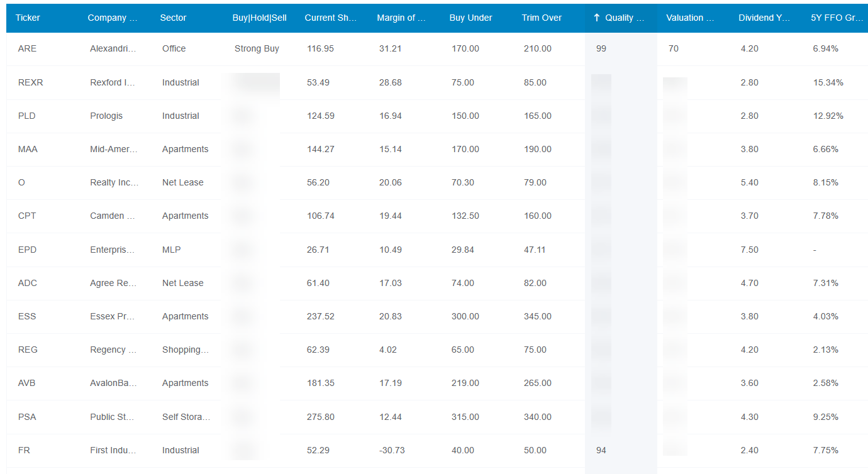Select the MLP sector cell for EPD
The width and height of the screenshot is (868, 474).
[x=171, y=250]
